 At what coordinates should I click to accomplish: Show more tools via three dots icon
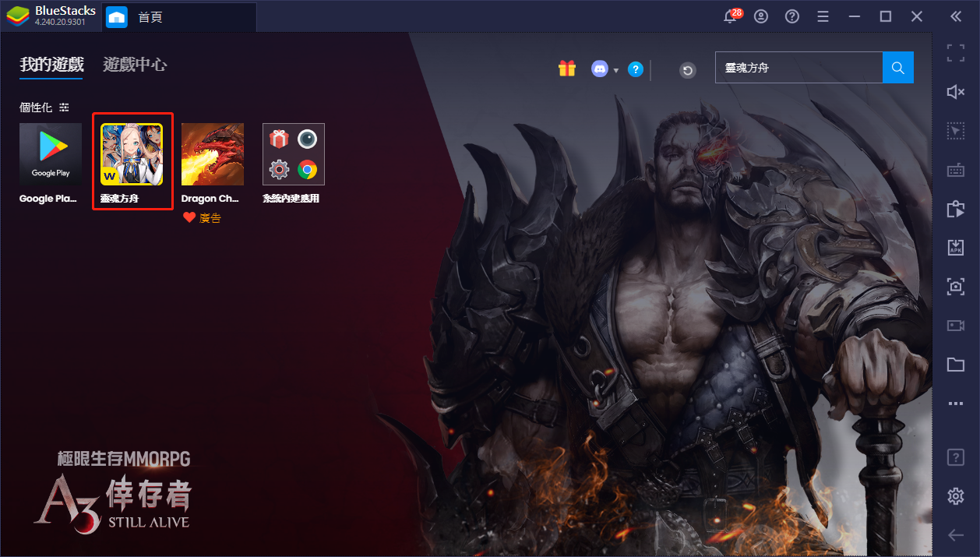coord(956,404)
